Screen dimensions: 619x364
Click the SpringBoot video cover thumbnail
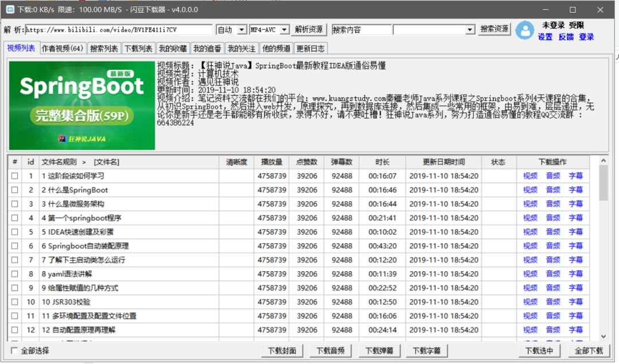[x=82, y=105]
